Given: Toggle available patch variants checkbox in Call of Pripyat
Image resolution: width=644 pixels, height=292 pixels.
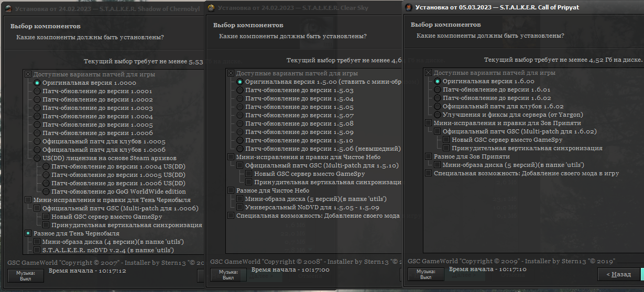Looking at the screenshot, I should click(x=429, y=73).
